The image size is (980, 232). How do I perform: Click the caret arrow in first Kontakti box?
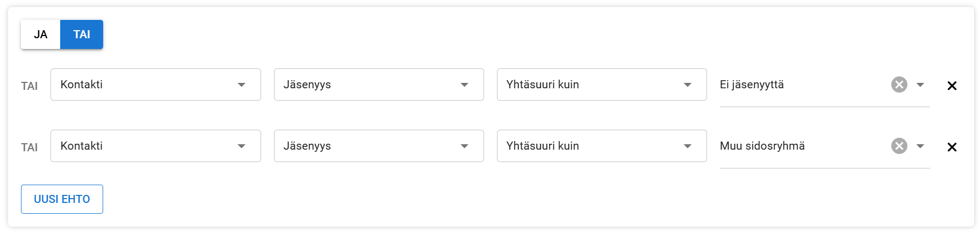[x=241, y=85]
